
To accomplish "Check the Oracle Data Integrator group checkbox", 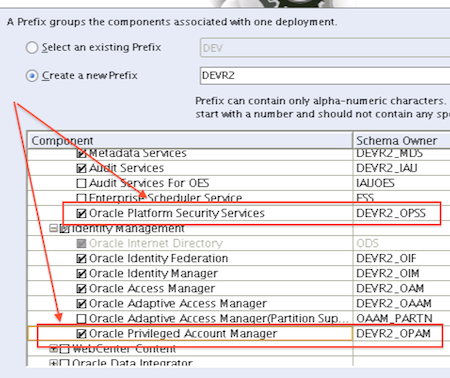I will [64, 363].
